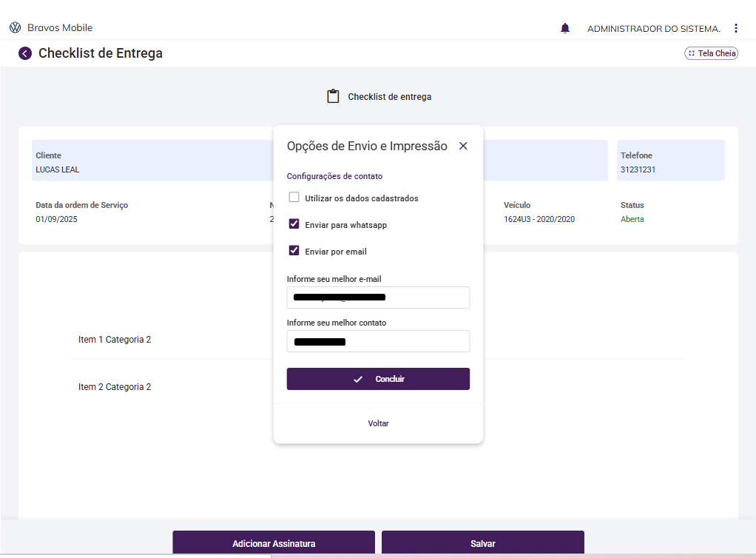The width and height of the screenshot is (756, 558).
Task: Open the three-dot user menu
Action: [x=735, y=28]
